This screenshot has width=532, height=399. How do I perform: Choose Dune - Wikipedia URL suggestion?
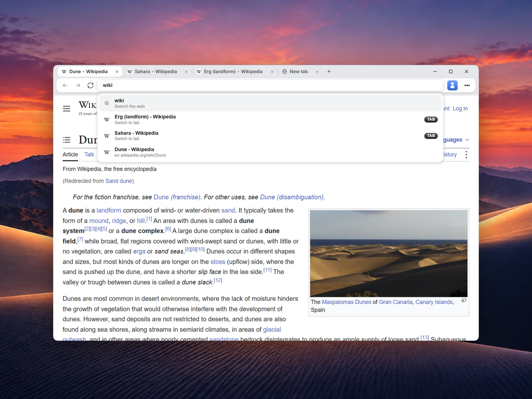pyautogui.click(x=270, y=152)
